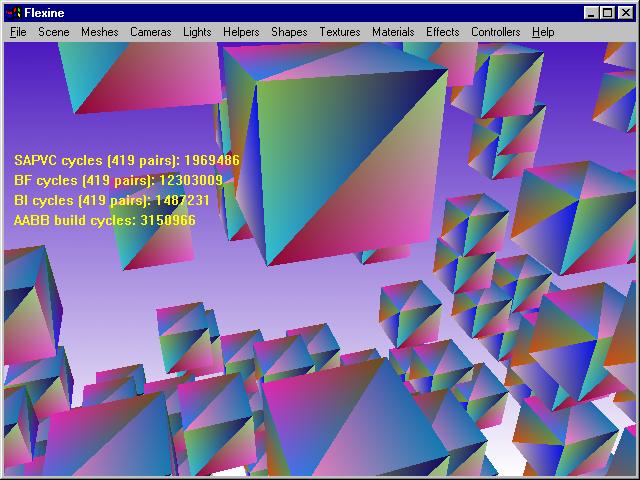Open the File menu
Screen dimensions: 640x480
tap(18, 32)
